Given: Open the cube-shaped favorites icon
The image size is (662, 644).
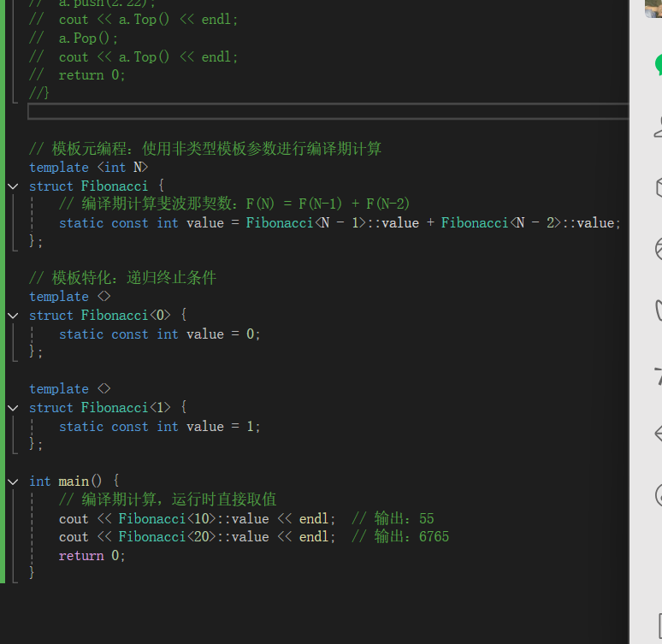Looking at the screenshot, I should point(658,187).
